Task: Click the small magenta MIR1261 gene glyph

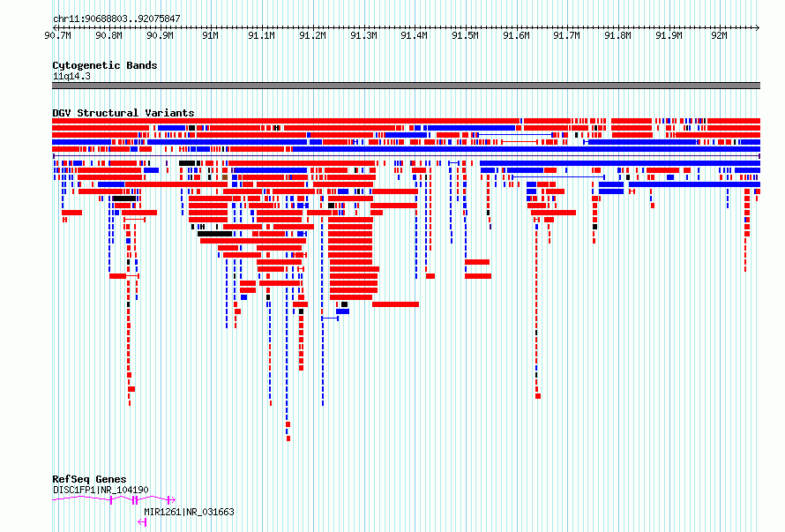Action: [x=142, y=522]
